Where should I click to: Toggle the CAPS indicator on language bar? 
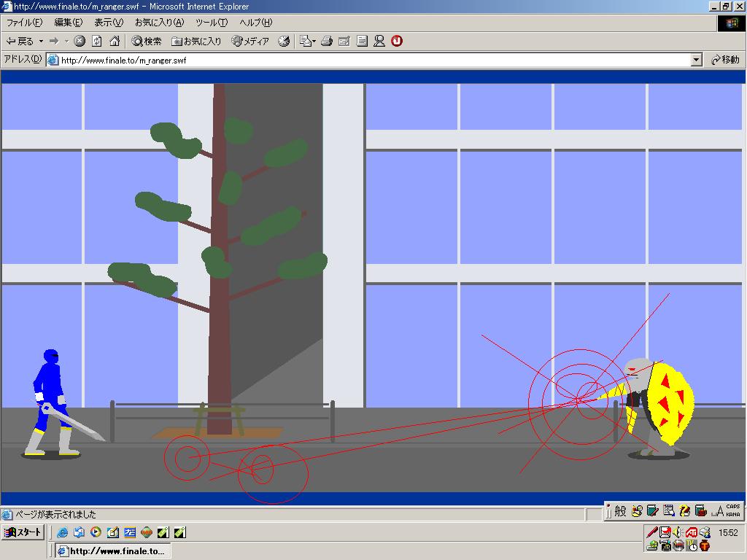733,507
